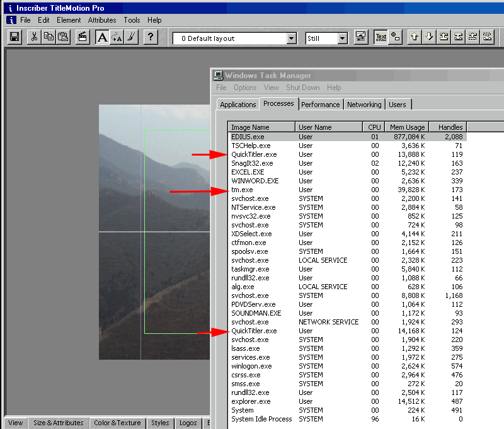Click the up arrow toolbar icon
The width and height of the screenshot is (504, 429).
pos(415,37)
